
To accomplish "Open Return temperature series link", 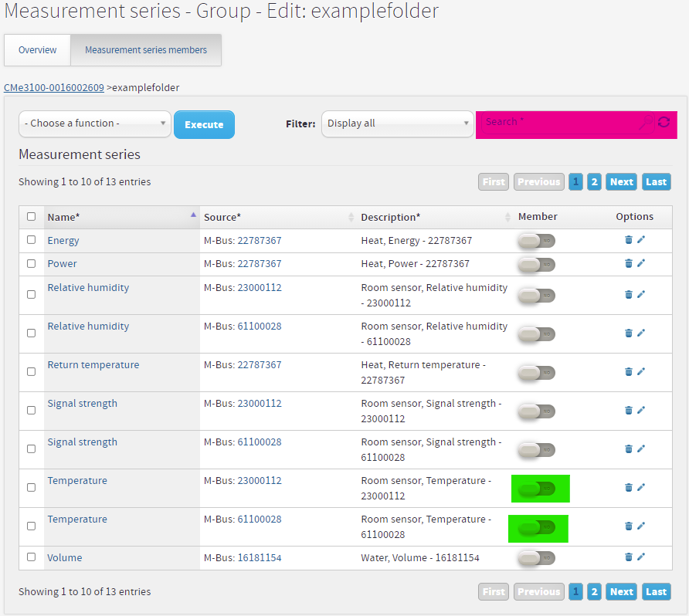I will [x=93, y=365].
